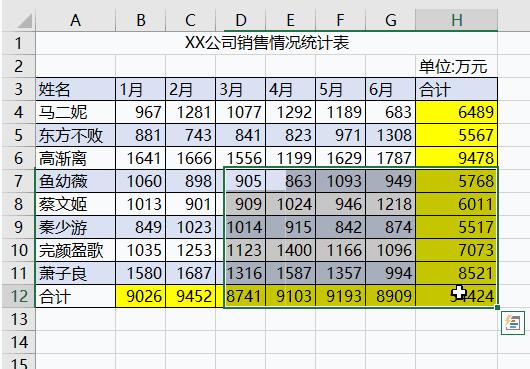Click the title cell XX公司销售情况统计表
530x369 pixels.
(267, 43)
